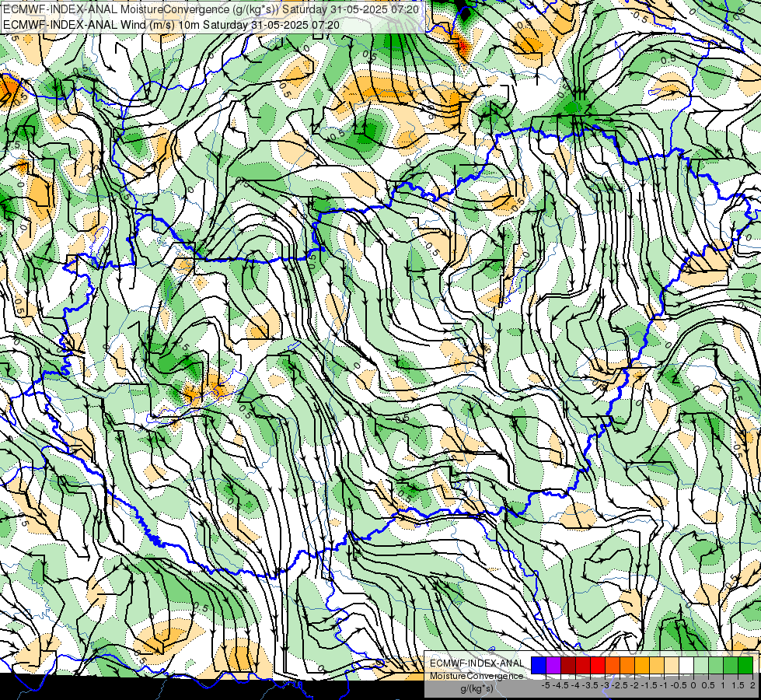The height and width of the screenshot is (700, 761).
Task: Click the 2 tick label at legend end
Action: pyautogui.click(x=752, y=685)
